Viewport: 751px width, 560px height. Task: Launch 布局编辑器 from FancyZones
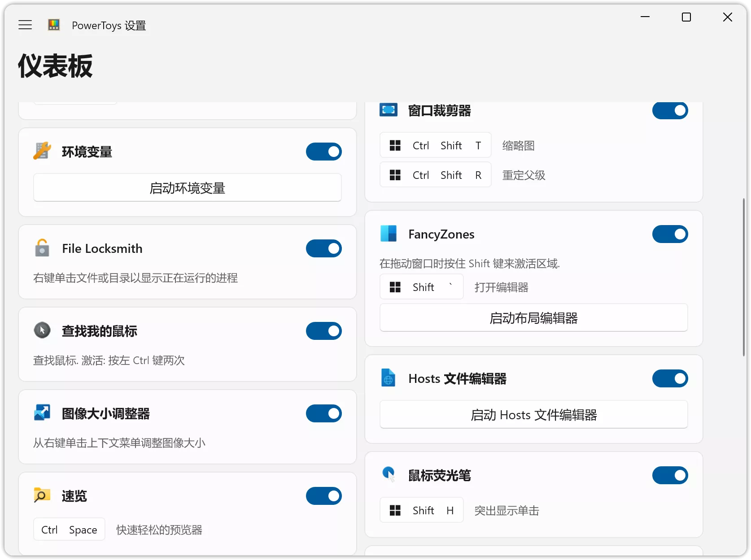point(533,317)
